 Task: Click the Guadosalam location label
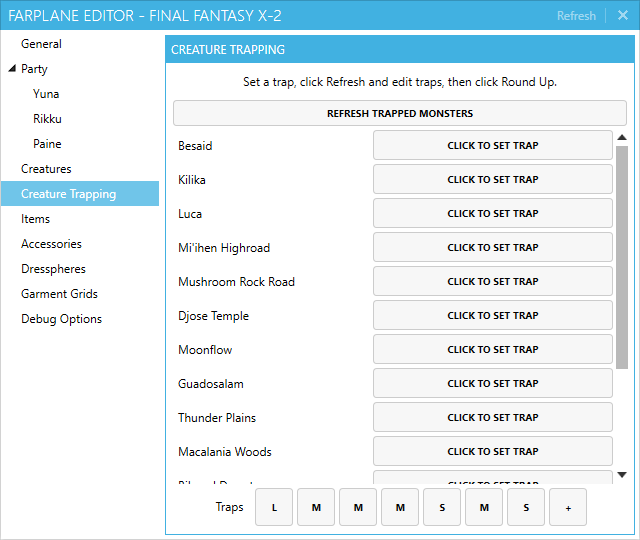[211, 384]
